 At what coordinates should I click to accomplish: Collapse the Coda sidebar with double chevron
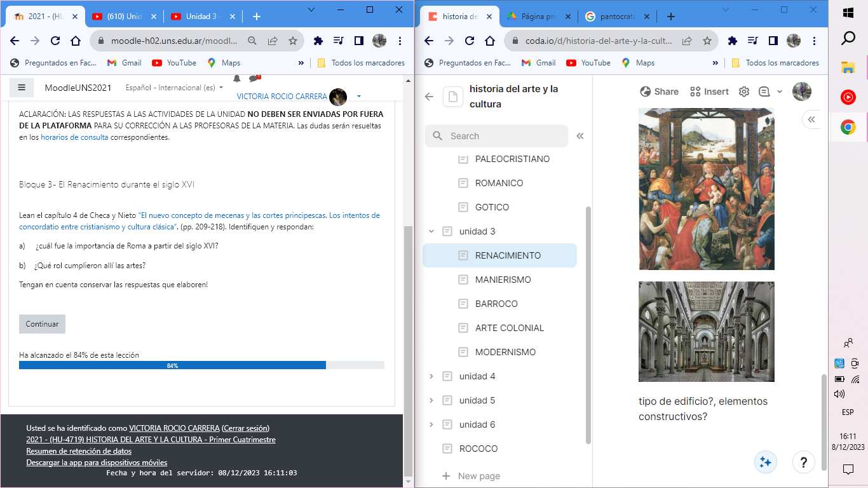click(580, 136)
